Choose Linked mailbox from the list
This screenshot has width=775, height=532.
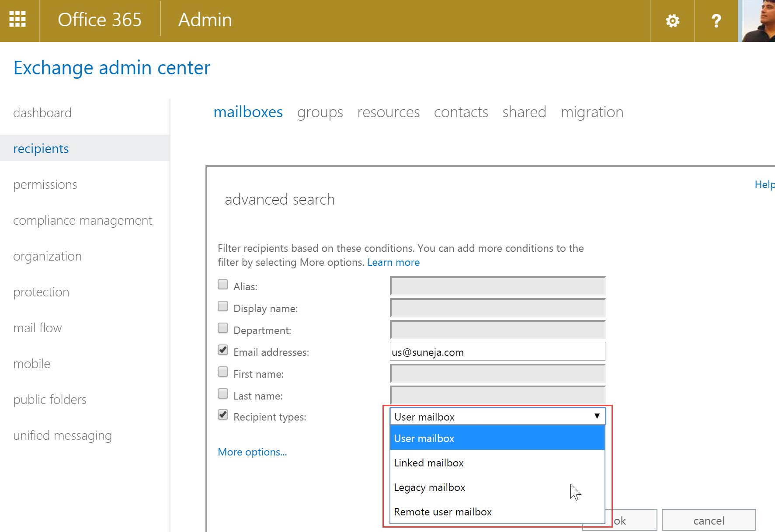(x=497, y=462)
